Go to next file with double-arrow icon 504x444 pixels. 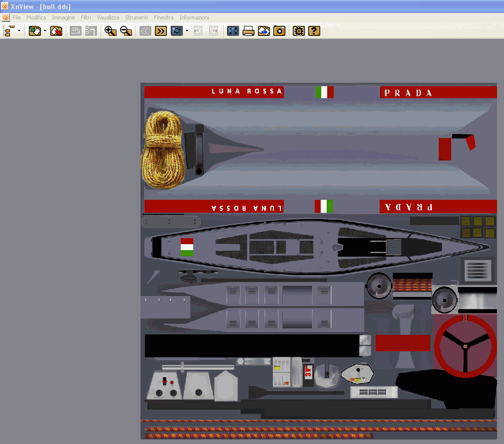pyautogui.click(x=161, y=31)
